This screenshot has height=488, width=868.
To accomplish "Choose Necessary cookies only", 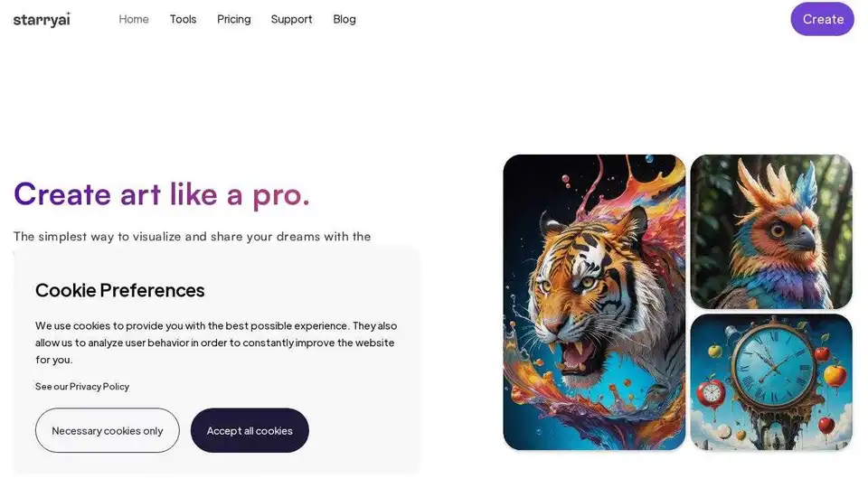I will pos(108,430).
